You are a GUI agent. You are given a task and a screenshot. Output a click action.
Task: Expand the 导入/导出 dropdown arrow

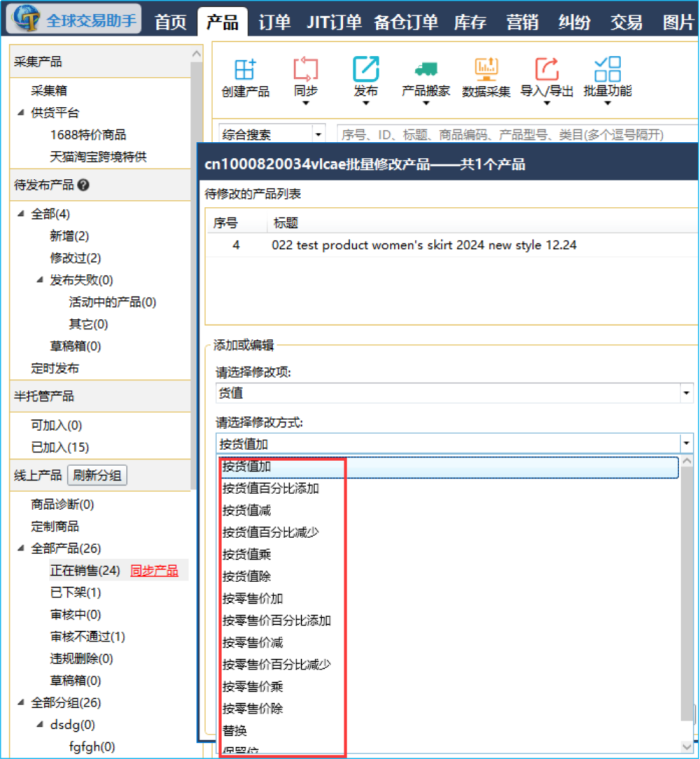click(547, 103)
